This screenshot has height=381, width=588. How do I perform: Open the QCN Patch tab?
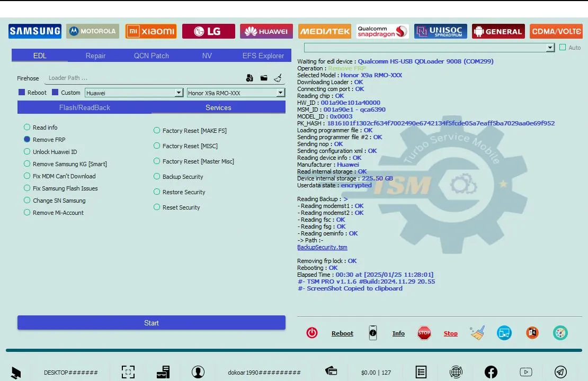point(152,56)
